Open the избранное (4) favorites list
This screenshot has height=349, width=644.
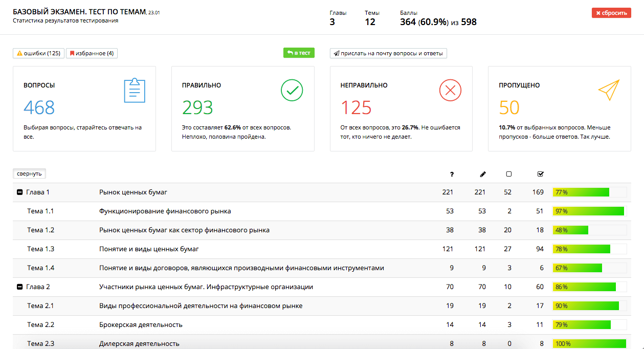92,53
